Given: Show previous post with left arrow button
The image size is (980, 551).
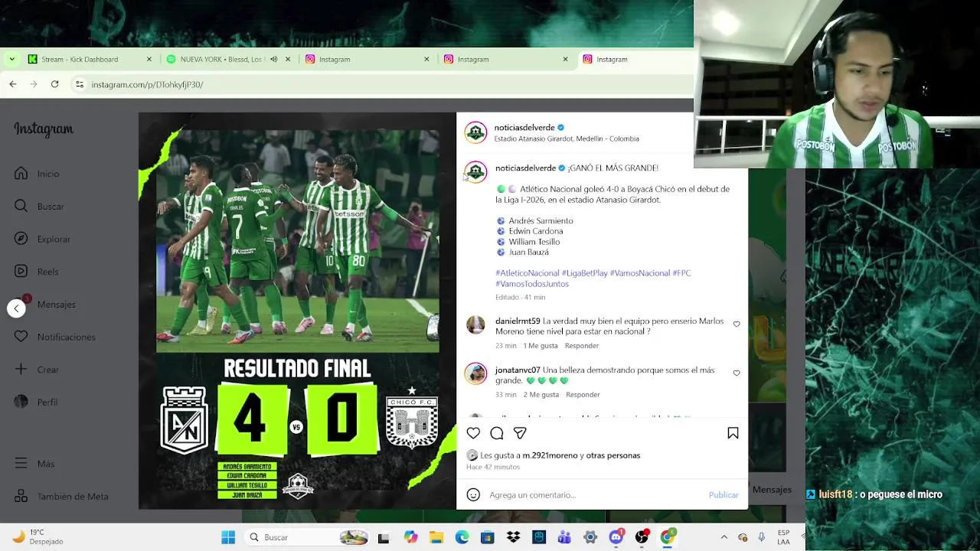Looking at the screenshot, I should pos(16,308).
